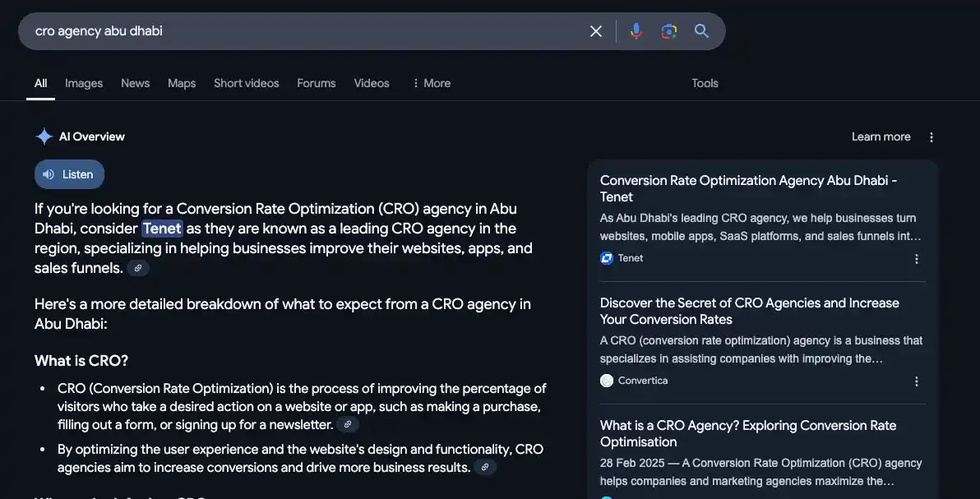Open the Maps tab

[182, 83]
